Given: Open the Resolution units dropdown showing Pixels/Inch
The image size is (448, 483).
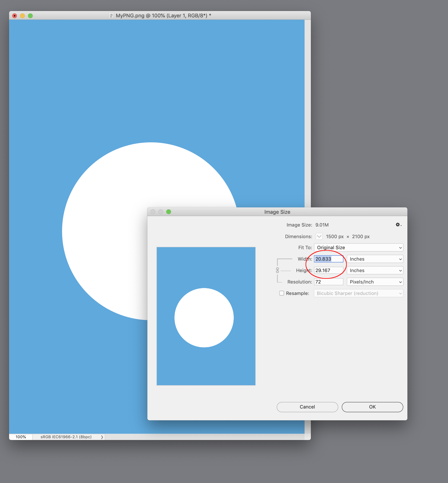Looking at the screenshot, I should (375, 282).
